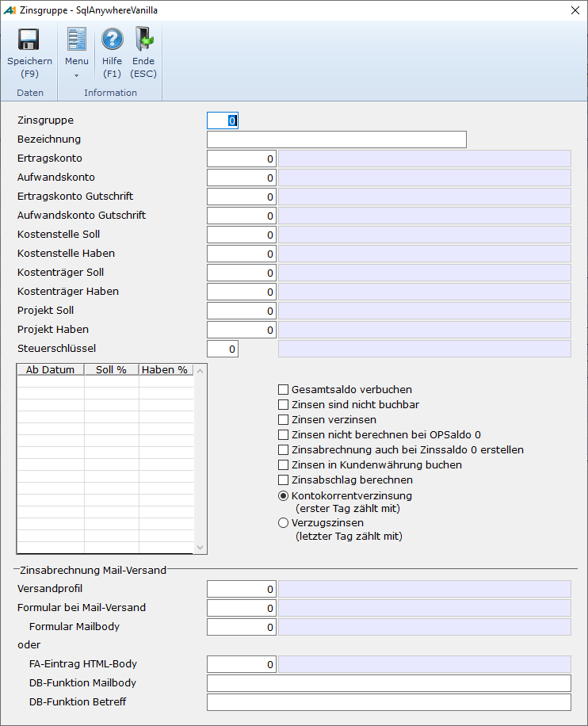The image size is (588, 726).
Task: Click the Projekt Soll number field
Action: point(242,311)
